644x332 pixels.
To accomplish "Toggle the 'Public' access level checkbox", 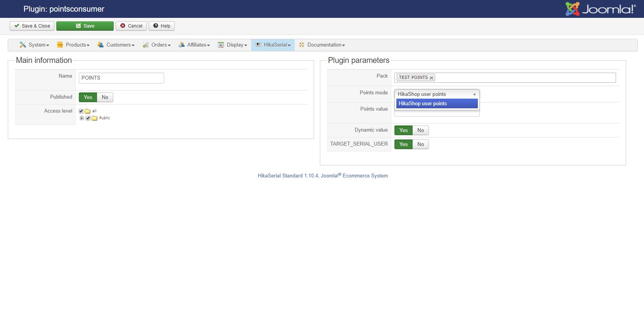I will click(x=88, y=118).
